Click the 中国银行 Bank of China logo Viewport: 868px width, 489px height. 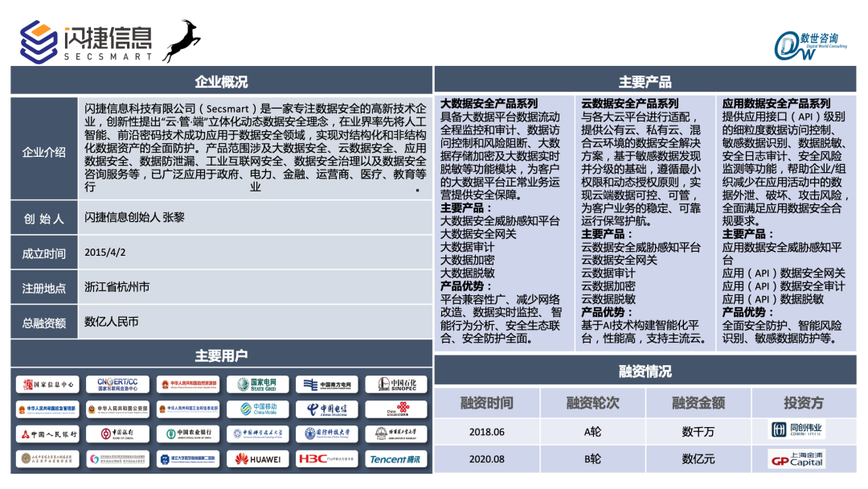[x=117, y=434]
